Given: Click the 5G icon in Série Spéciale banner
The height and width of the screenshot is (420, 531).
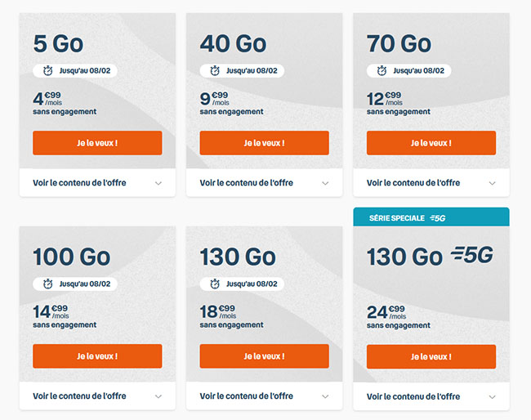Looking at the screenshot, I should click(438, 218).
